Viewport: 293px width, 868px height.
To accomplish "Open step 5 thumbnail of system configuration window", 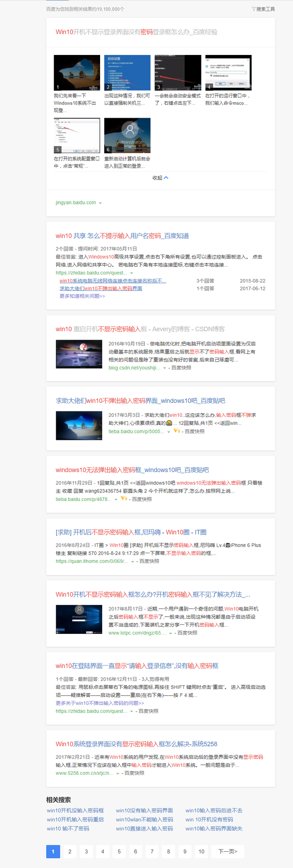I will click(77, 136).
